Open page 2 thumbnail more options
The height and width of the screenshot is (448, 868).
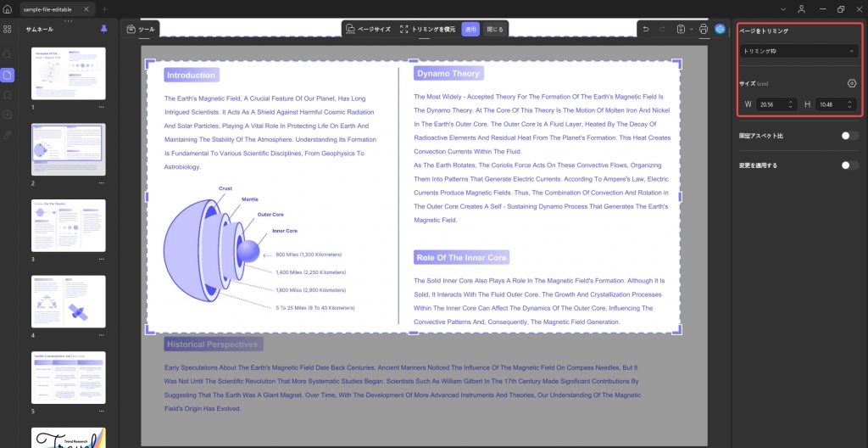pos(102,183)
